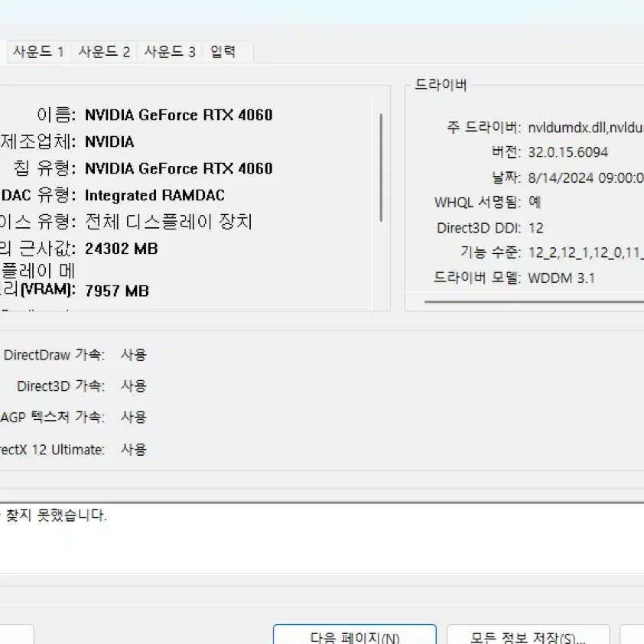The image size is (644, 644).
Task: Click the 드라이버 group heading
Action: coord(441,85)
